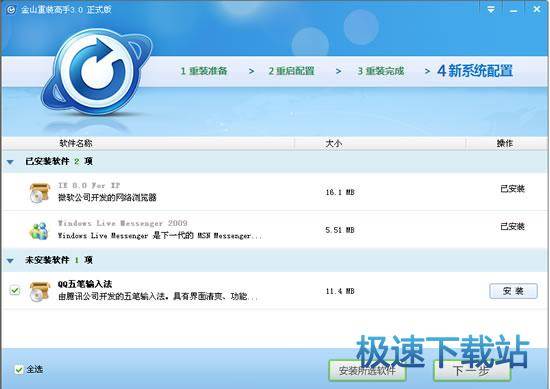Click the QQ五笔输入法 title text
Screen dimensions: 550x389
tap(85, 283)
